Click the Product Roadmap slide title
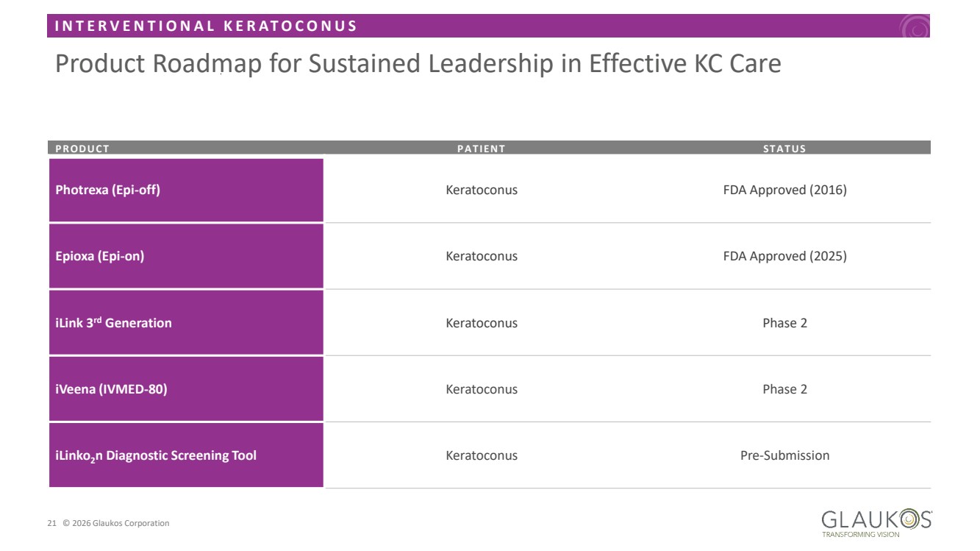 (418, 64)
